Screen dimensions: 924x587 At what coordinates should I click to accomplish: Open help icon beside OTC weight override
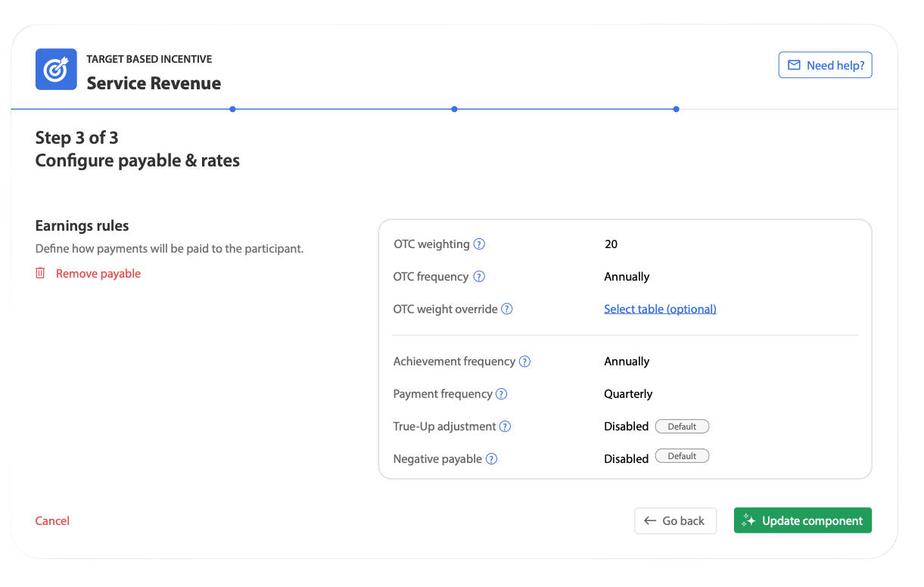pyautogui.click(x=507, y=309)
